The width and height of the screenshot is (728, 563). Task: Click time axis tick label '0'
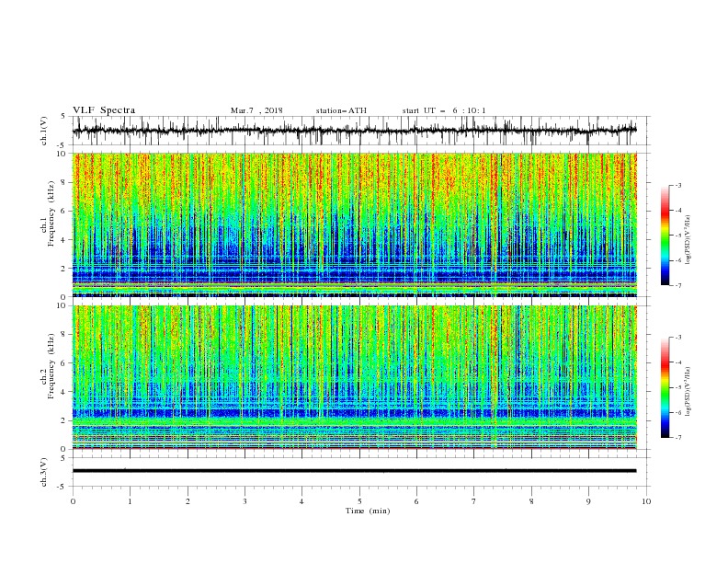coord(73,501)
